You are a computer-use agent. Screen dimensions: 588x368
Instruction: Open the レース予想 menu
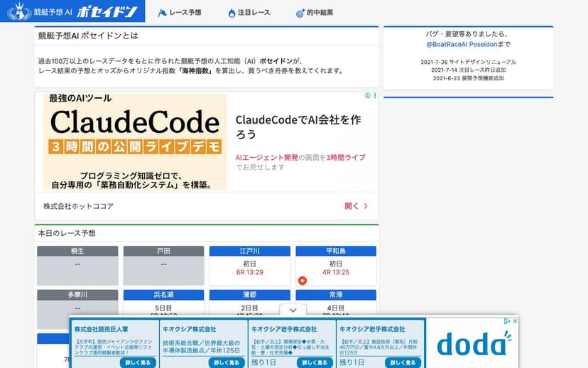point(180,13)
